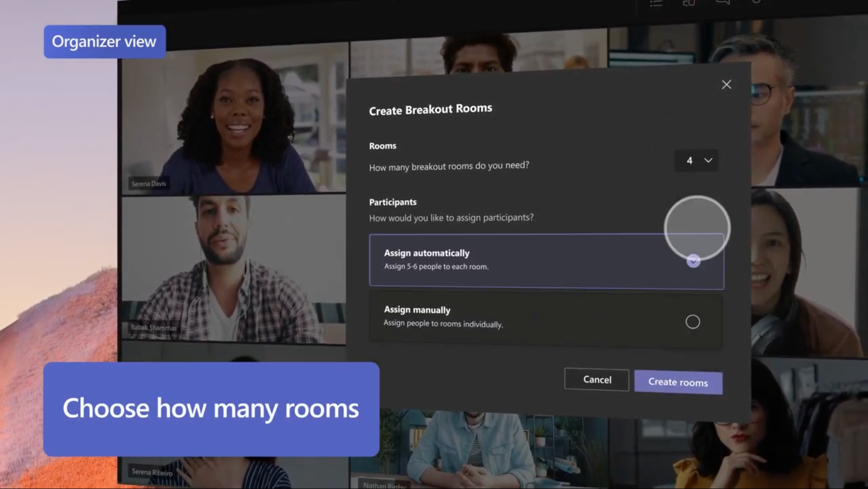The image size is (868, 489).
Task: Click the Rooms section heading
Action: click(382, 146)
